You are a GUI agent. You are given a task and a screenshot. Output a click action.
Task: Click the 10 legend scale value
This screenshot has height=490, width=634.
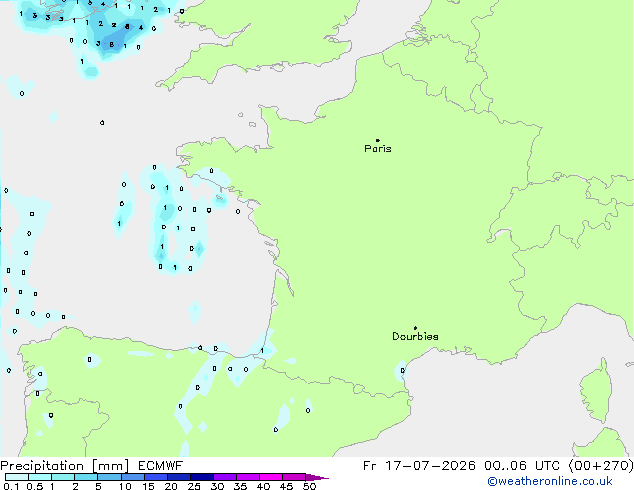click(x=125, y=486)
